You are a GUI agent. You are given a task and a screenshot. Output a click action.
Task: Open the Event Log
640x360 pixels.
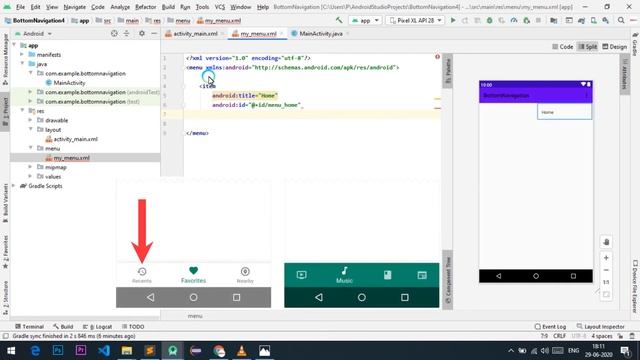[x=550, y=327]
